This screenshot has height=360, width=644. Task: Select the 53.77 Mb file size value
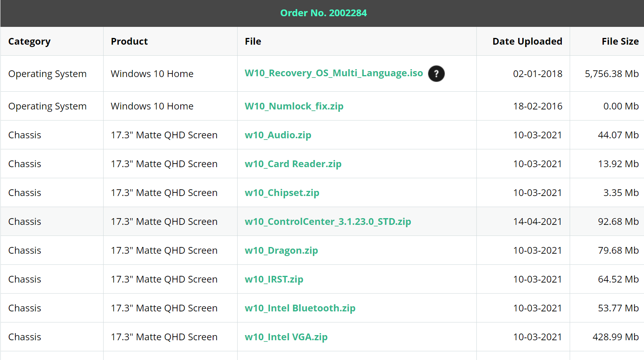(618, 308)
